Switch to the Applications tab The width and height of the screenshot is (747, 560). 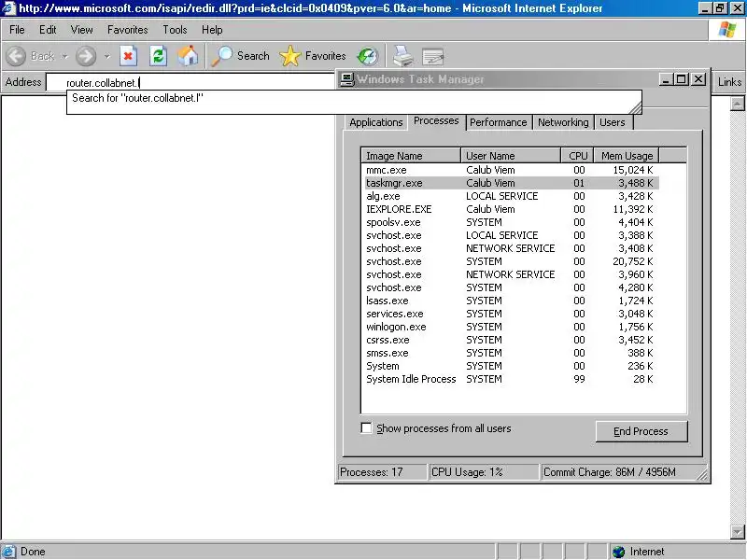376,122
